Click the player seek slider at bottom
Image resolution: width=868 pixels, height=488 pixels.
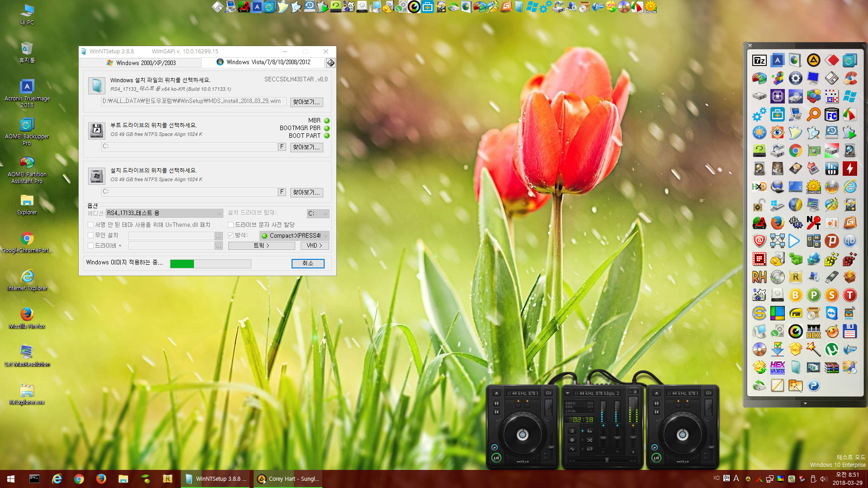tap(603, 460)
